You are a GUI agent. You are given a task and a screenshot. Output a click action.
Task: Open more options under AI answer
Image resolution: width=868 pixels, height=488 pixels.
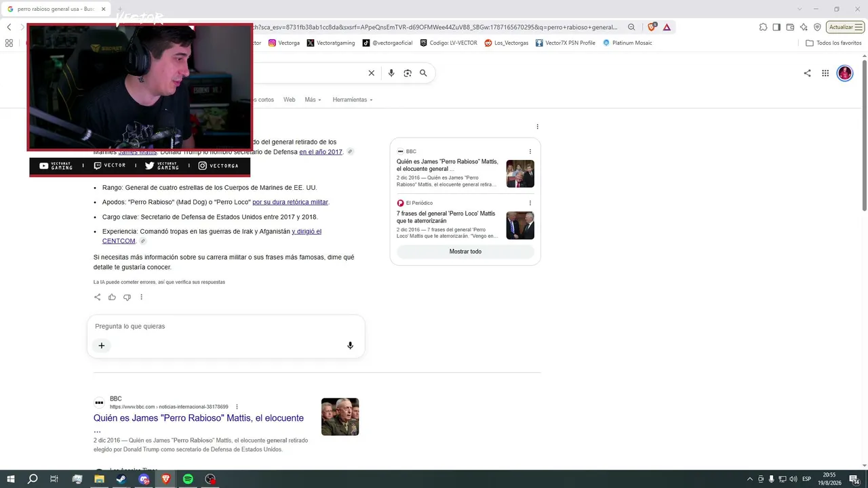point(141,297)
